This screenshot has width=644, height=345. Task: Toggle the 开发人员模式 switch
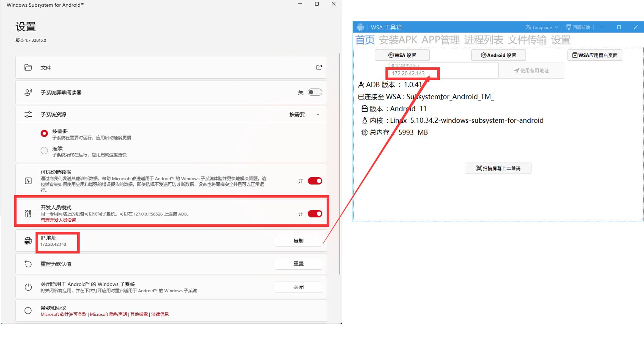pyautogui.click(x=315, y=214)
